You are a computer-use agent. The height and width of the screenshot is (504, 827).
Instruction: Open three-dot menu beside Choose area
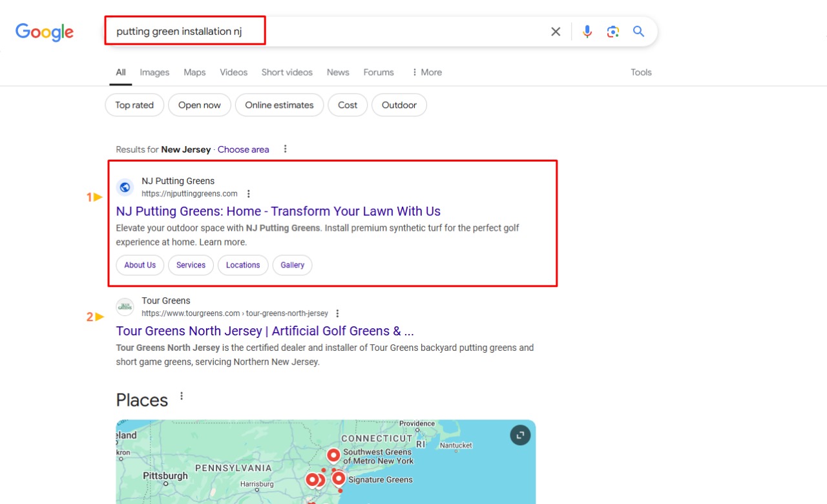285,149
